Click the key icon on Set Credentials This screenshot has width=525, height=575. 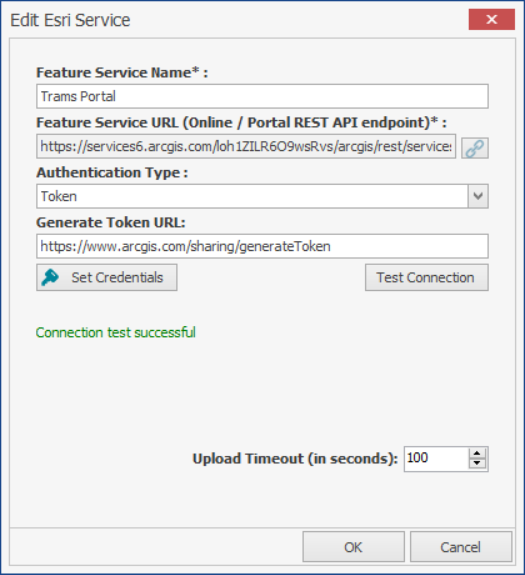(x=50, y=277)
